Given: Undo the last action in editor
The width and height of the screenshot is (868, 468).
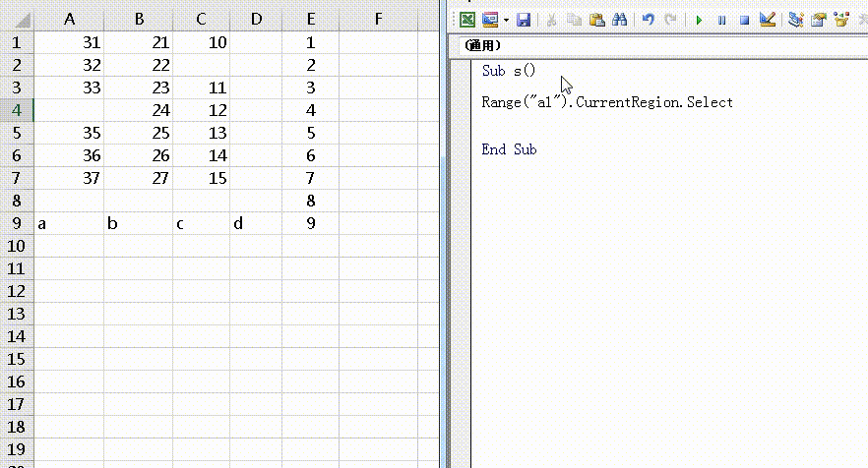Looking at the screenshot, I should click(x=649, y=20).
